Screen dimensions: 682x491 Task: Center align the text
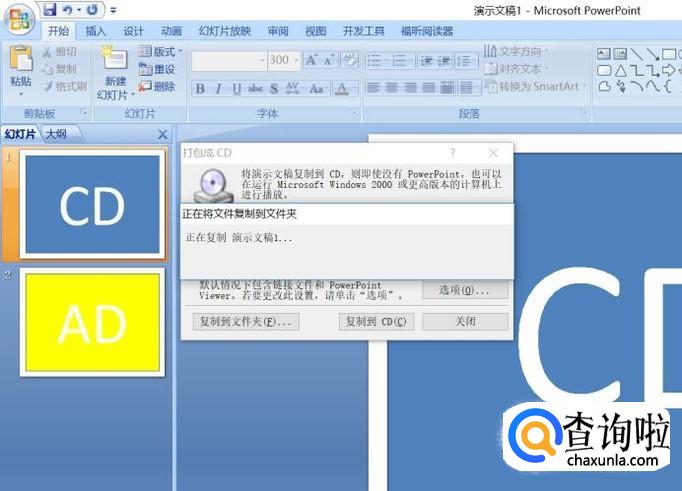pyautogui.click(x=391, y=88)
